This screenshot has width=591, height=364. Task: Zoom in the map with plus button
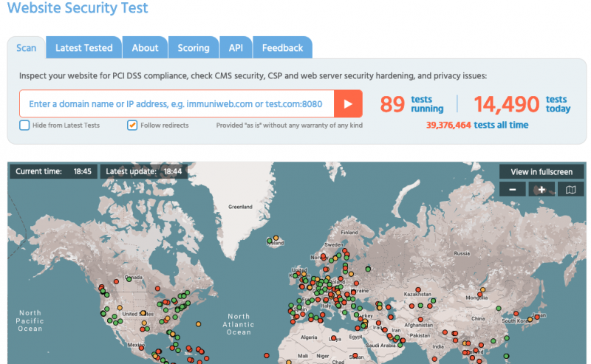point(542,190)
